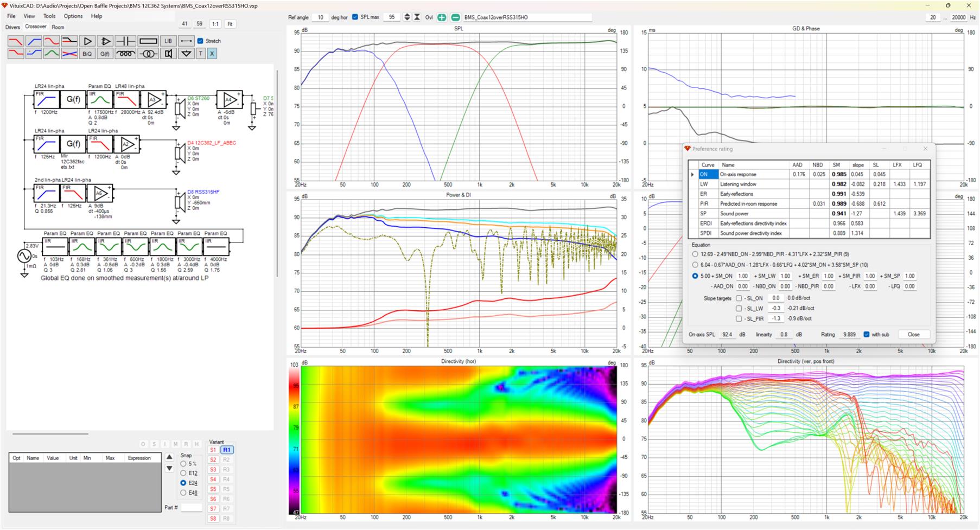Close the Preference rating dialog with Close
This screenshot has height=530, width=980.
(x=914, y=335)
